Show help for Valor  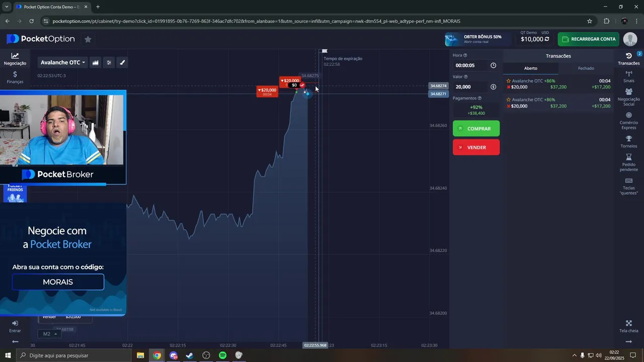(x=465, y=77)
